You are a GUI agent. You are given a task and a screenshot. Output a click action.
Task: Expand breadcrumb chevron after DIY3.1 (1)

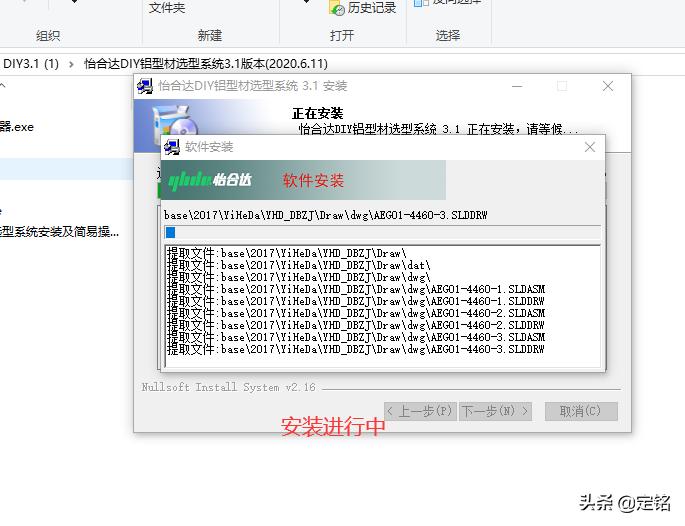pos(71,64)
